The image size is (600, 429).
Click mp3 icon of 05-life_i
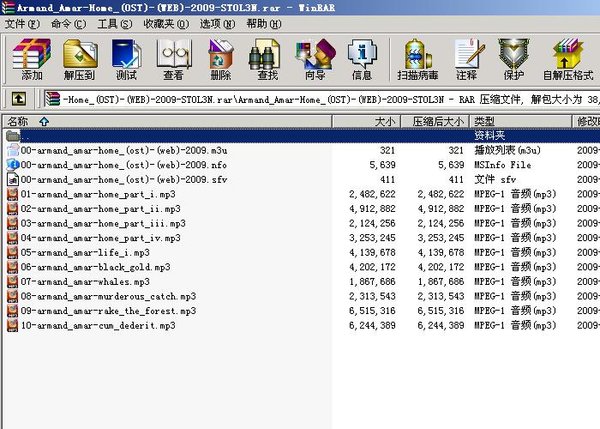(13, 252)
